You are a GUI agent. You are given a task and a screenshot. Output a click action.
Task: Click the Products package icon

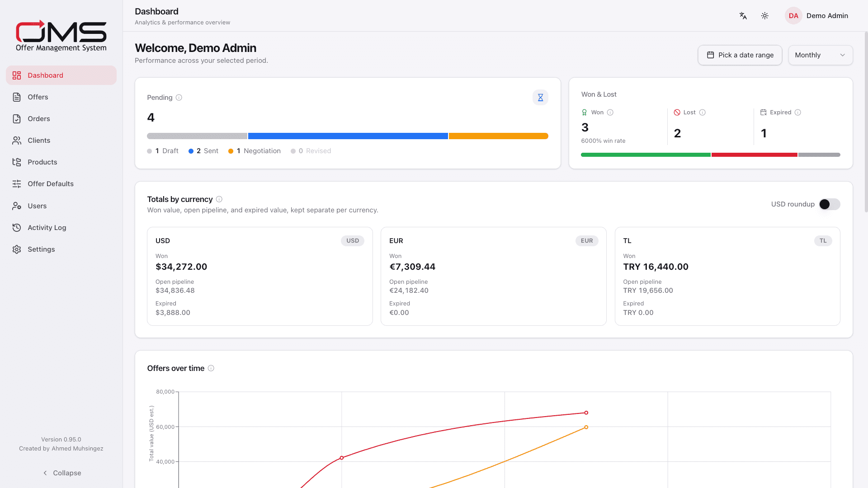coord(17,162)
